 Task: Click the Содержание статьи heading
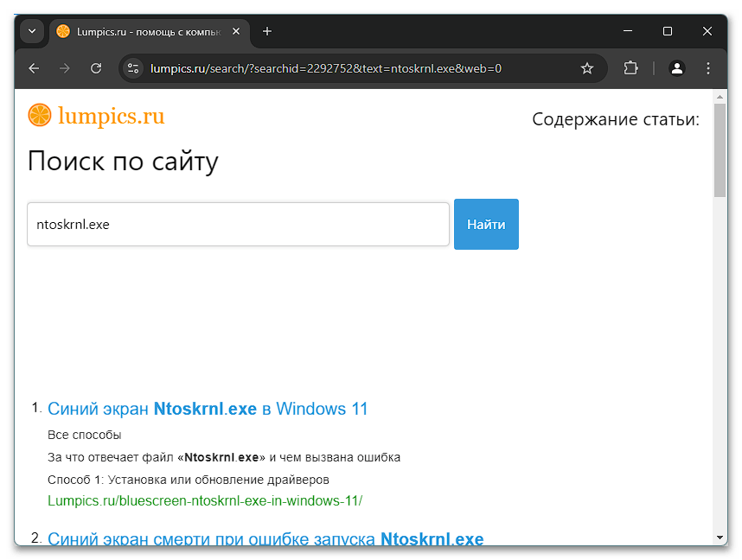tap(616, 119)
